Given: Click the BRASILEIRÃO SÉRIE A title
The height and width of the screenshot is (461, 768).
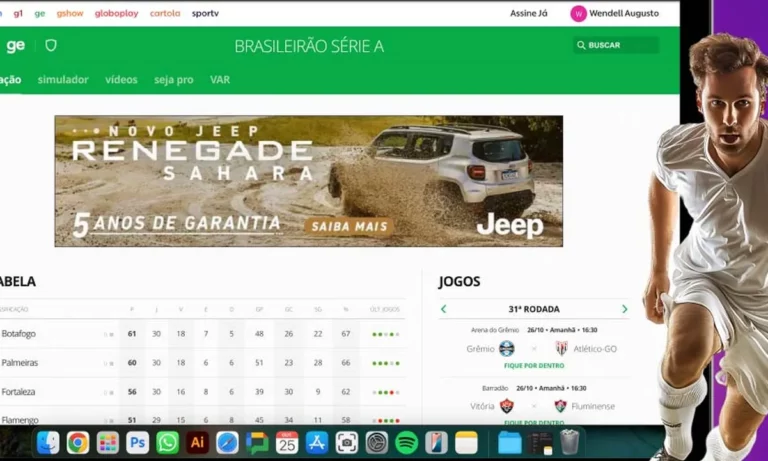Looking at the screenshot, I should tap(309, 46).
